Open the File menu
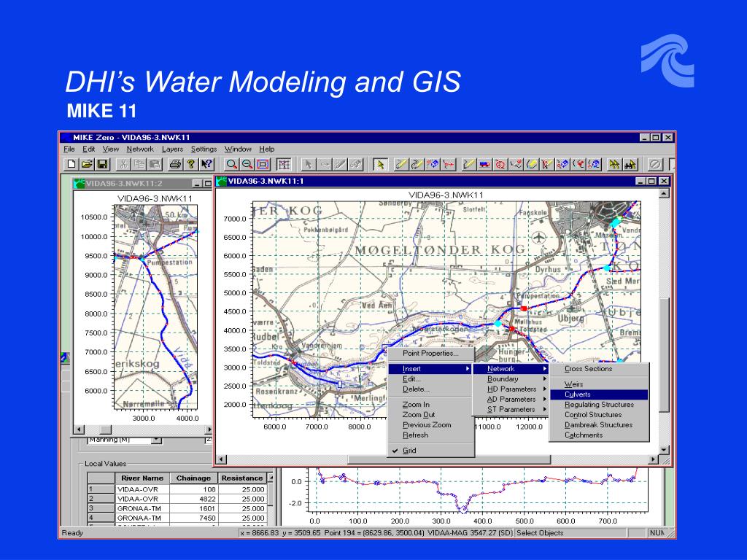Image resolution: width=747 pixels, height=560 pixels. [69, 149]
